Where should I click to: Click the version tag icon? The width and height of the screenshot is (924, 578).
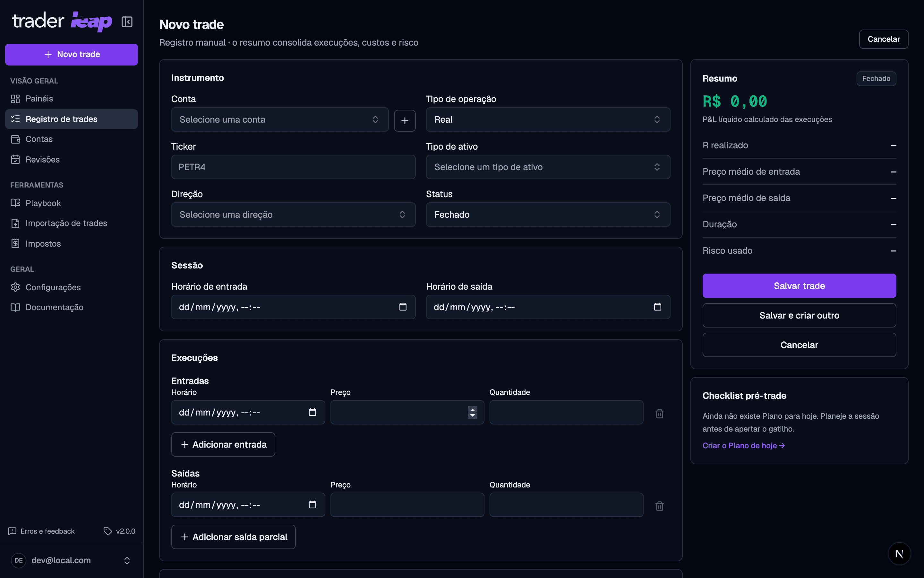[x=108, y=531]
